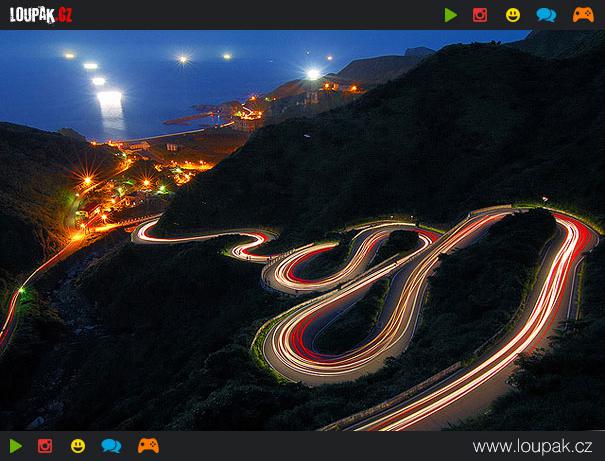
Task: Click the orange-lit coastal village in the photo
Action: [x=120, y=190]
